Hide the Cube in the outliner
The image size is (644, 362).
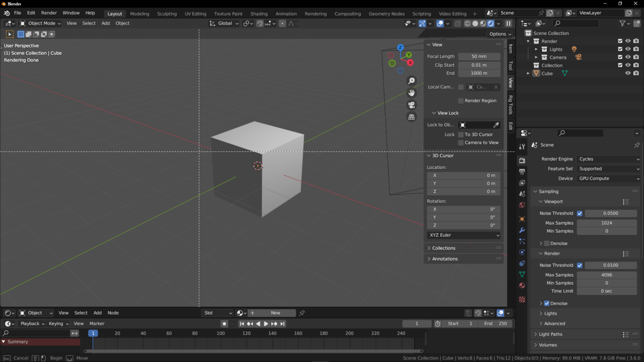(x=628, y=73)
